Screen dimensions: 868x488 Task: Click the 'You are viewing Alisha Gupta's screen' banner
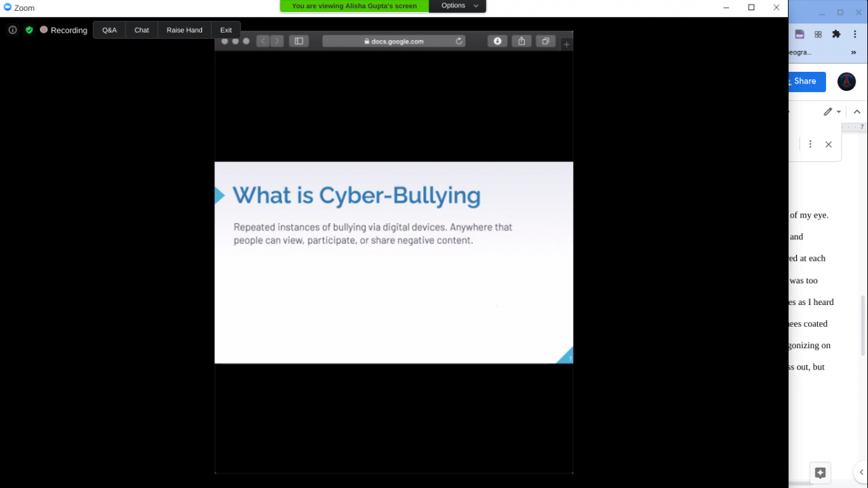(354, 6)
